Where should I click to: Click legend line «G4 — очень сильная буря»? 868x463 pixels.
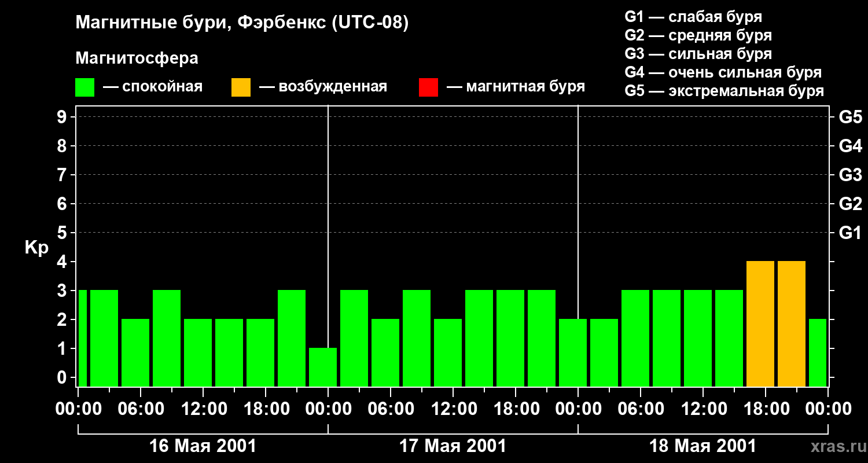click(x=723, y=72)
